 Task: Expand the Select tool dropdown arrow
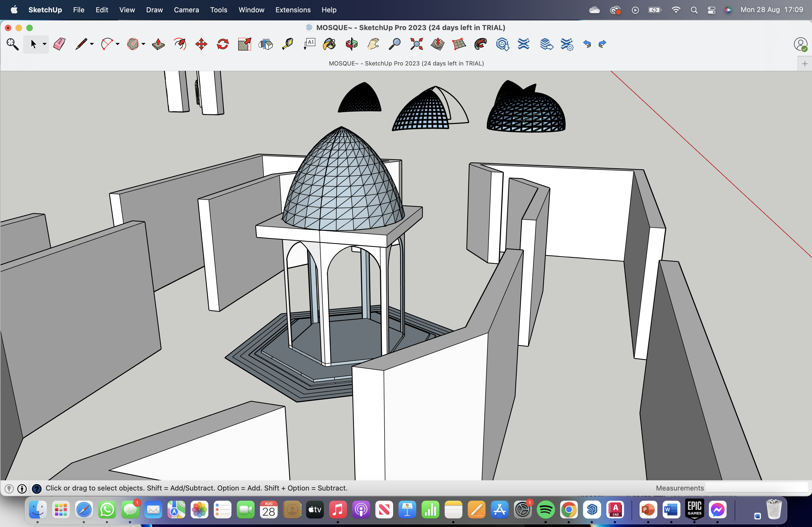(x=44, y=44)
